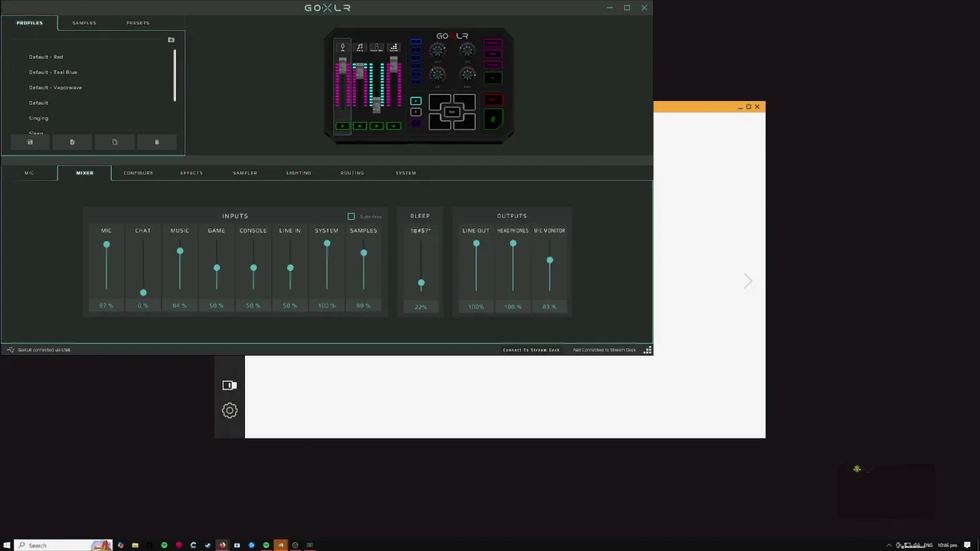Click the Mic Monitor output slider handle
Viewport: 980px width, 551px height.
point(550,261)
